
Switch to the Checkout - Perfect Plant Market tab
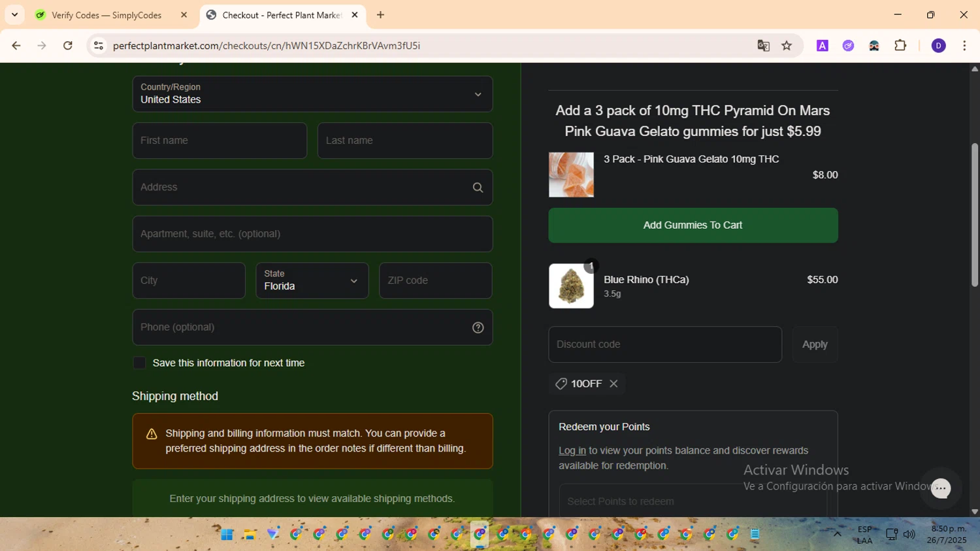click(282, 15)
